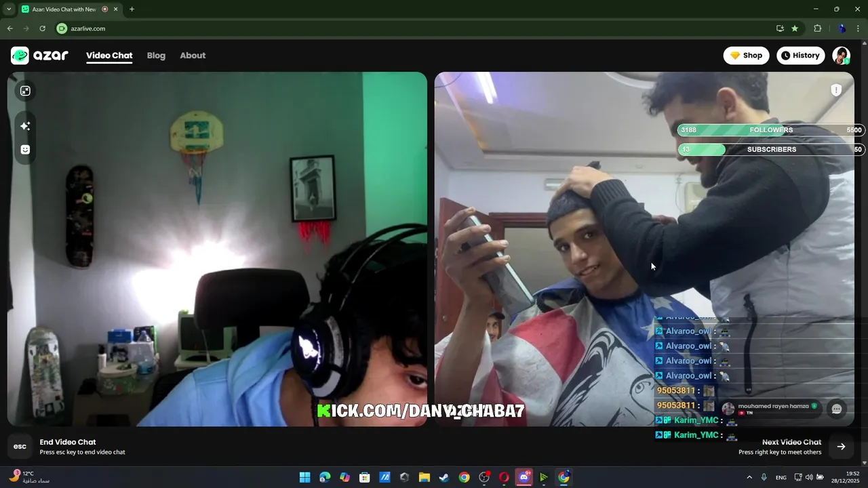Open Opera browser from the taskbar

(504, 477)
